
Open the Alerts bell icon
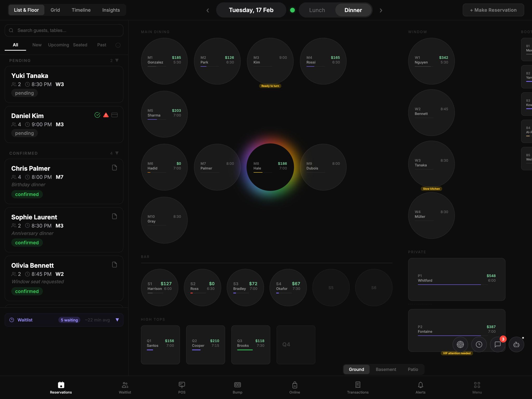tap(421, 385)
